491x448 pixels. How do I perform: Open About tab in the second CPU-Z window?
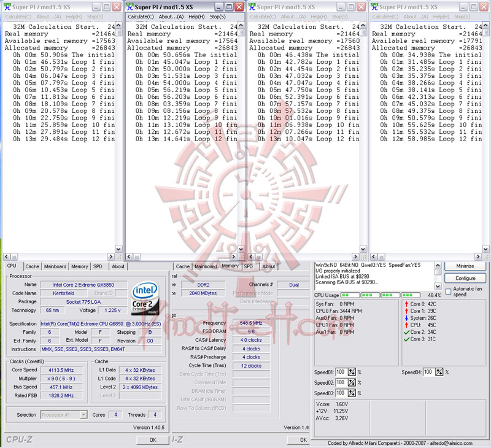269,266
